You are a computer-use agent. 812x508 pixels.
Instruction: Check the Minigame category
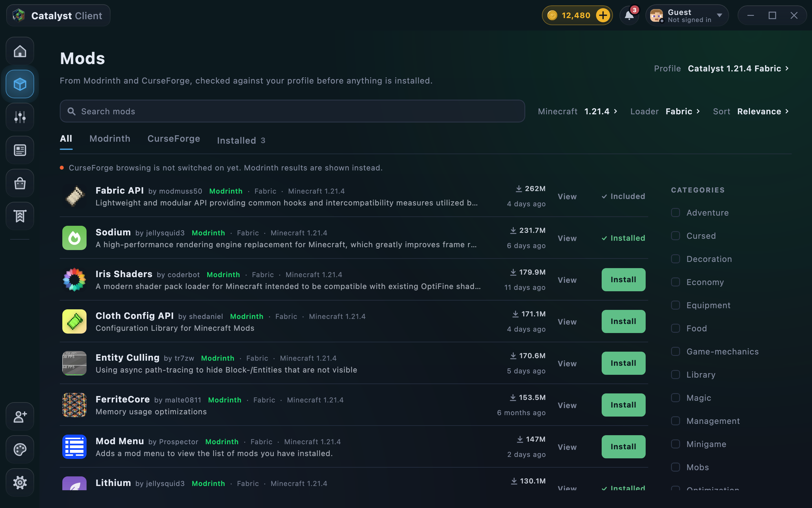676,444
